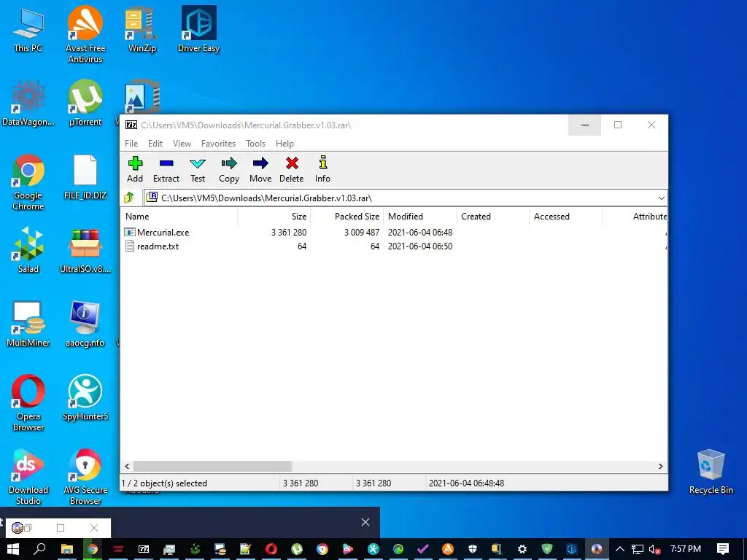747x560 pixels.
Task: Open the Edit menu
Action: [x=155, y=144]
